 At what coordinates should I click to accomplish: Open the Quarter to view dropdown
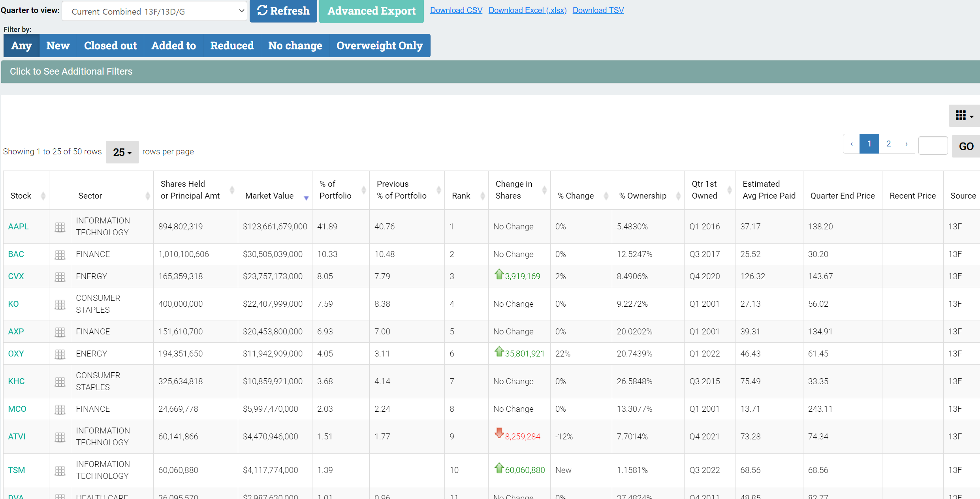click(x=154, y=11)
